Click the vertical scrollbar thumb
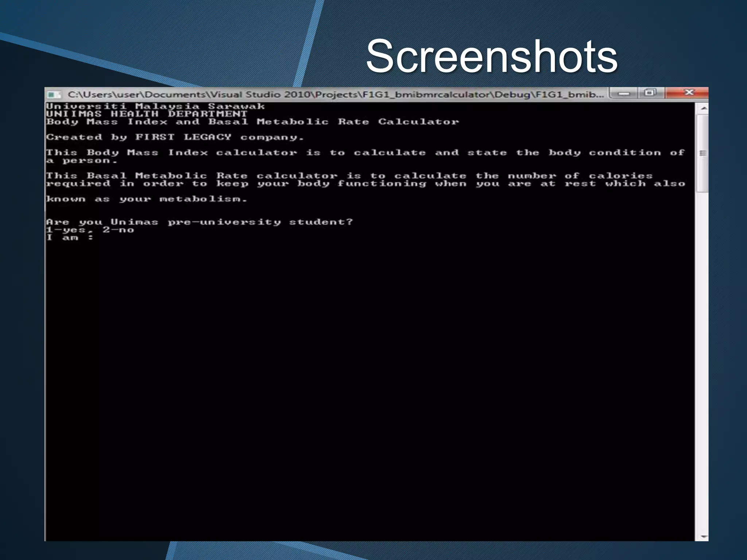 click(703, 153)
